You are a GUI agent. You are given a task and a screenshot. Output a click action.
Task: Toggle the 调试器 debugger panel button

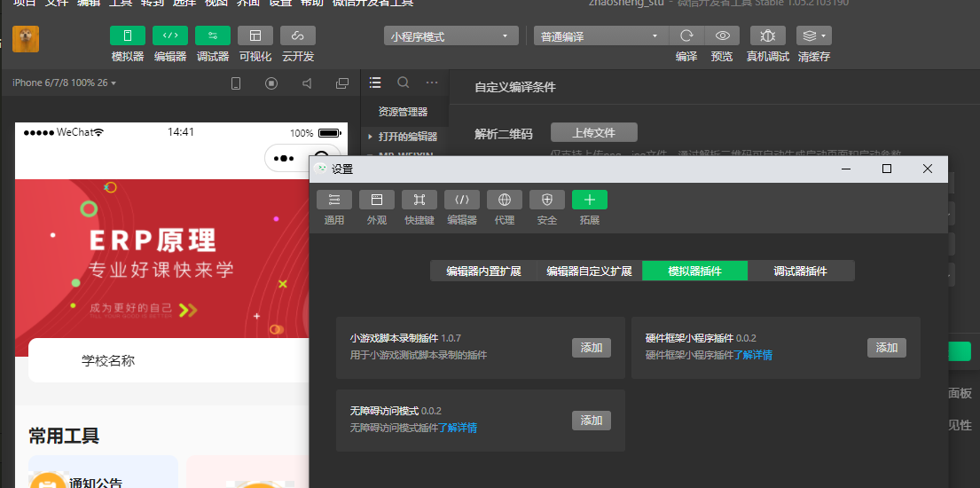point(213,35)
